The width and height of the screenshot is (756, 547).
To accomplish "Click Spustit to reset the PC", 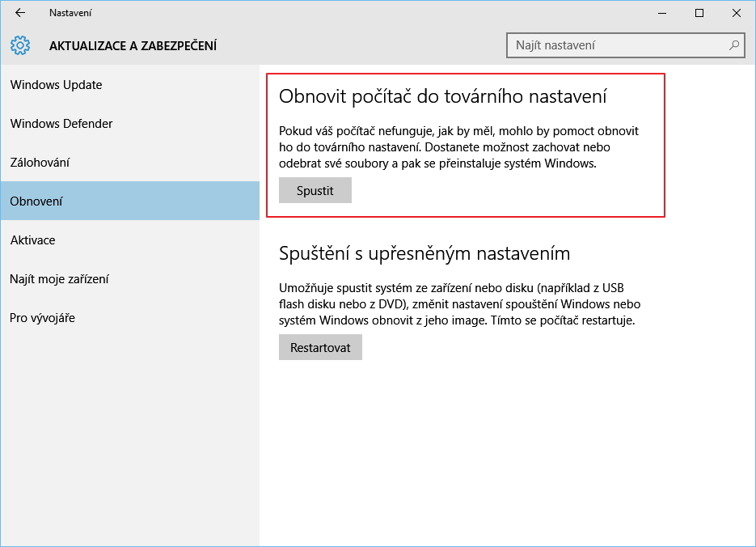I will click(x=315, y=189).
